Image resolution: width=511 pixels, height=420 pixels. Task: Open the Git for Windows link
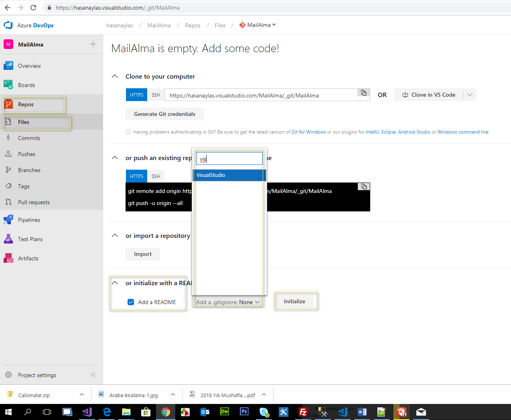(309, 132)
